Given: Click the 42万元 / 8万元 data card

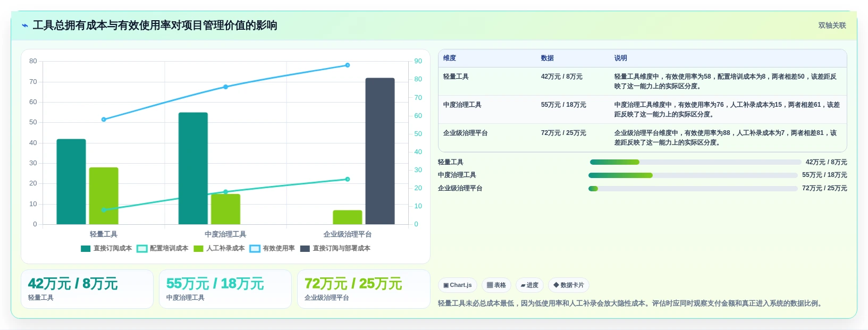Looking at the screenshot, I should click(87, 289).
